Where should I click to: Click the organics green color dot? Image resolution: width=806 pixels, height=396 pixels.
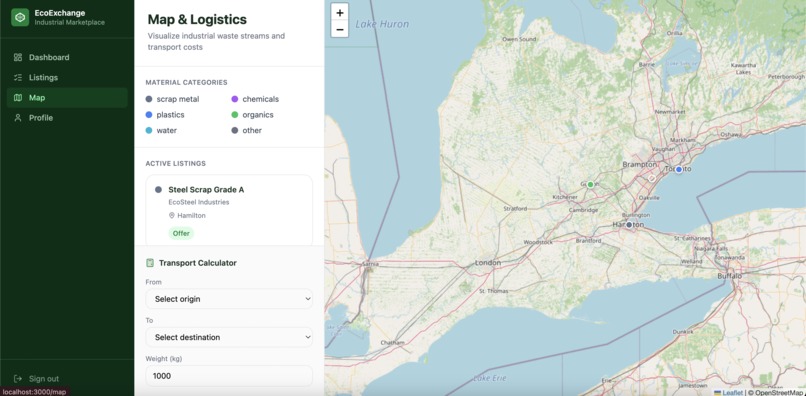[235, 115]
